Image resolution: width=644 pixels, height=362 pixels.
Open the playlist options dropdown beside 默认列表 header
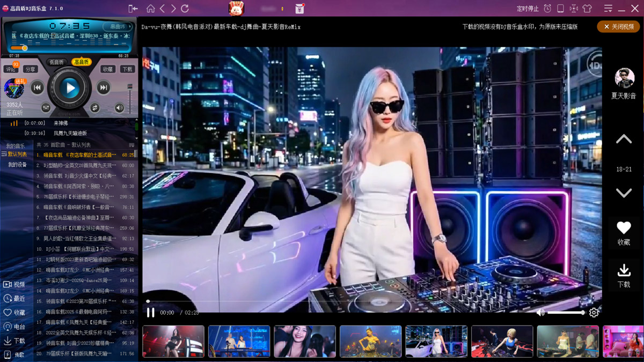coord(131,145)
